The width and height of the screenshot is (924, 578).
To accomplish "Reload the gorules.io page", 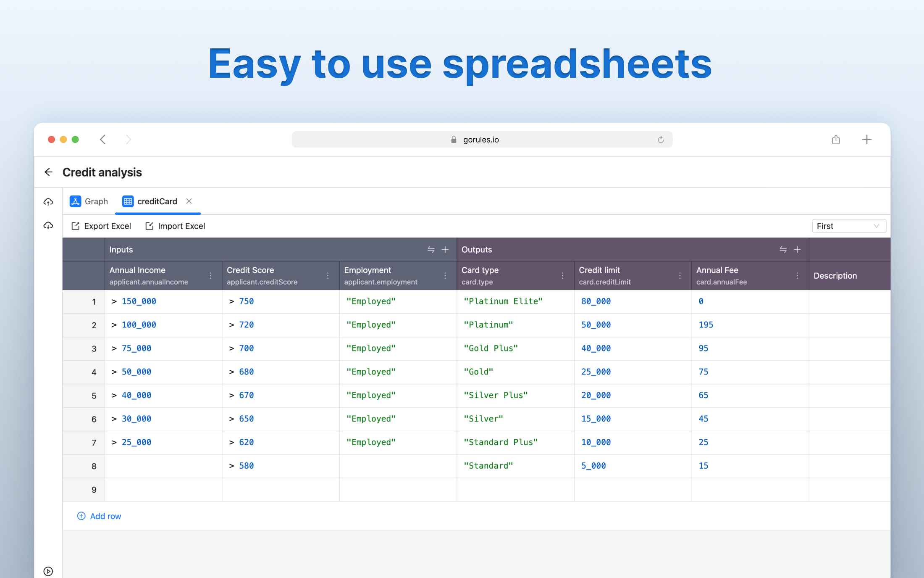I will click(x=661, y=140).
